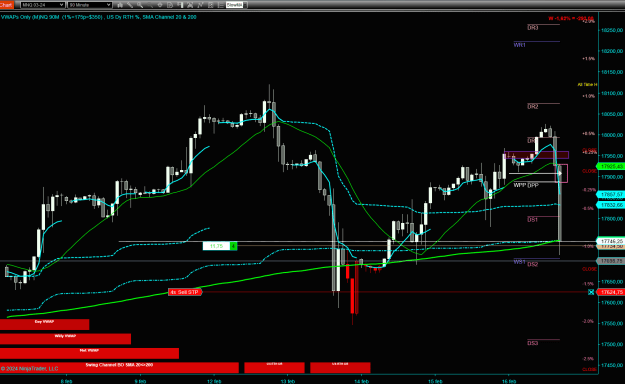
Task: Click the 11,75 position profit label
Action: [216, 246]
